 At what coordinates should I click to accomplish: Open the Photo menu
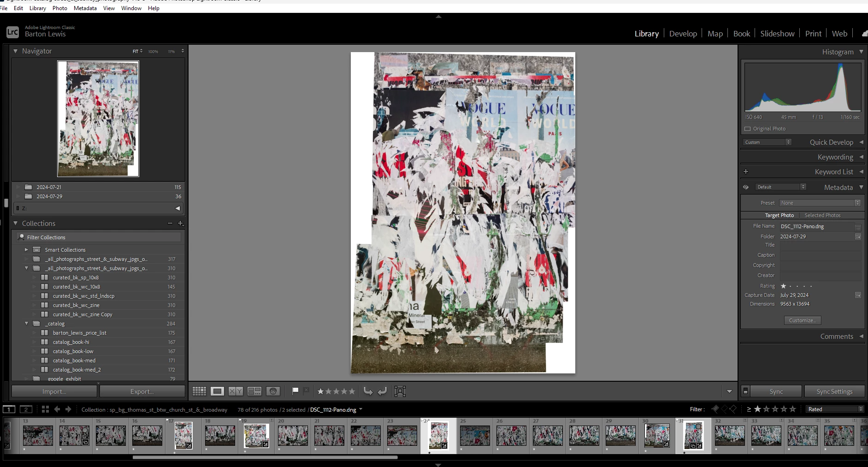pyautogui.click(x=59, y=8)
